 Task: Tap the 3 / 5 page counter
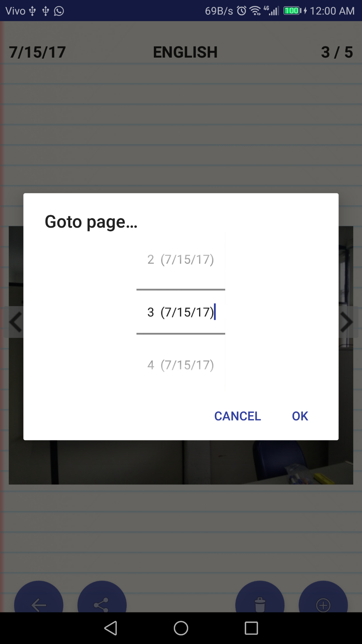pyautogui.click(x=337, y=52)
